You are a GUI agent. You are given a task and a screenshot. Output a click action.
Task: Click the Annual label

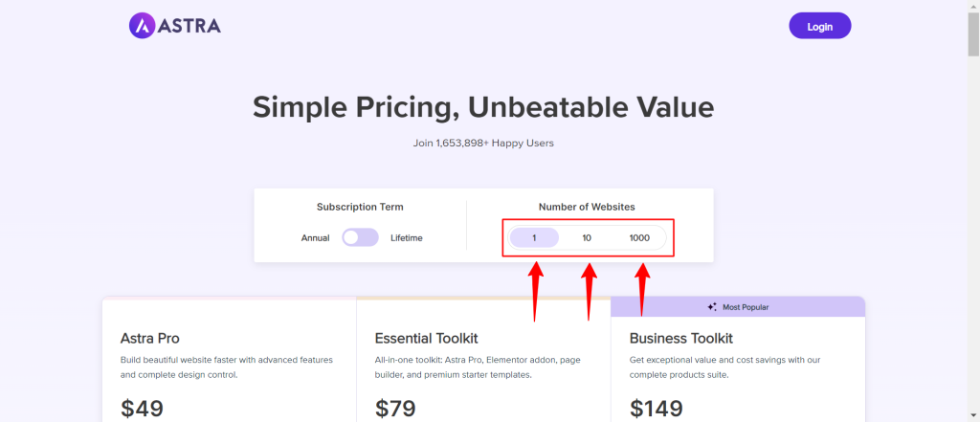coord(315,238)
